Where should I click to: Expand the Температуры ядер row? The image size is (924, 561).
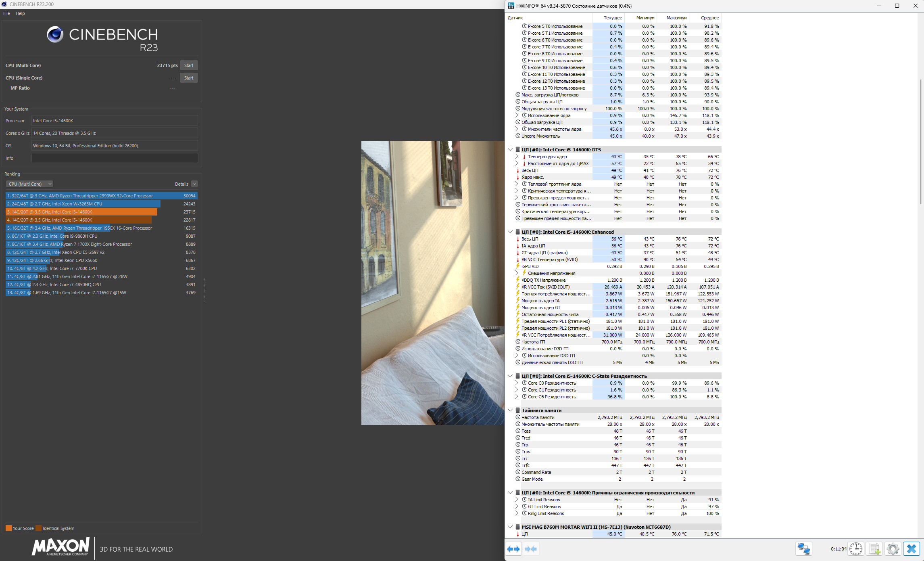coord(517,157)
